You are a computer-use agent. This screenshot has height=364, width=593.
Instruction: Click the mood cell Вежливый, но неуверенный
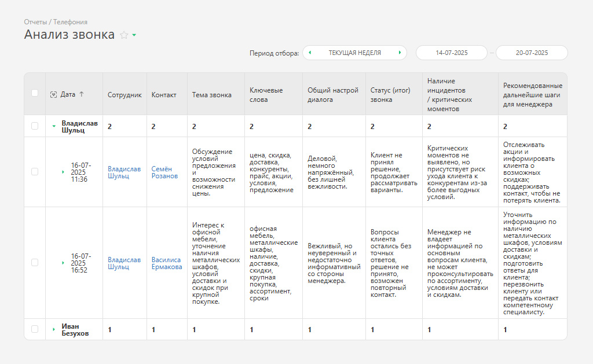tap(334, 263)
